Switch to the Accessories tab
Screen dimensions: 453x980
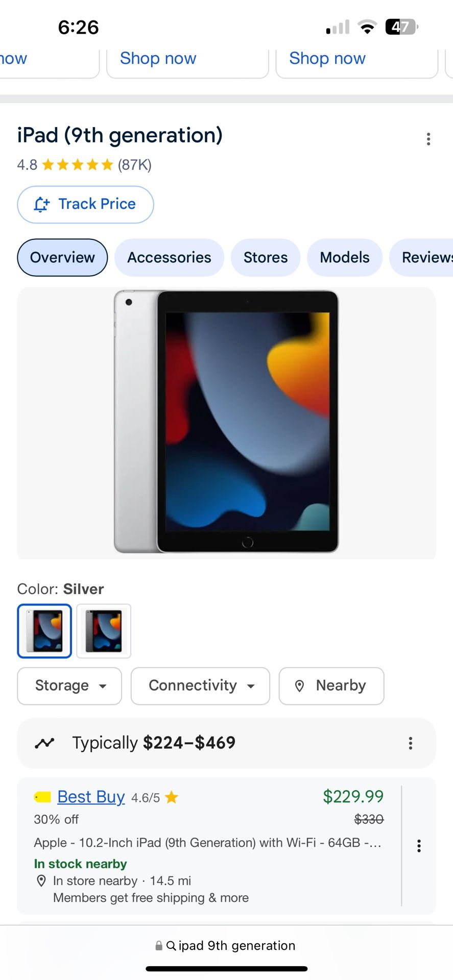[169, 257]
